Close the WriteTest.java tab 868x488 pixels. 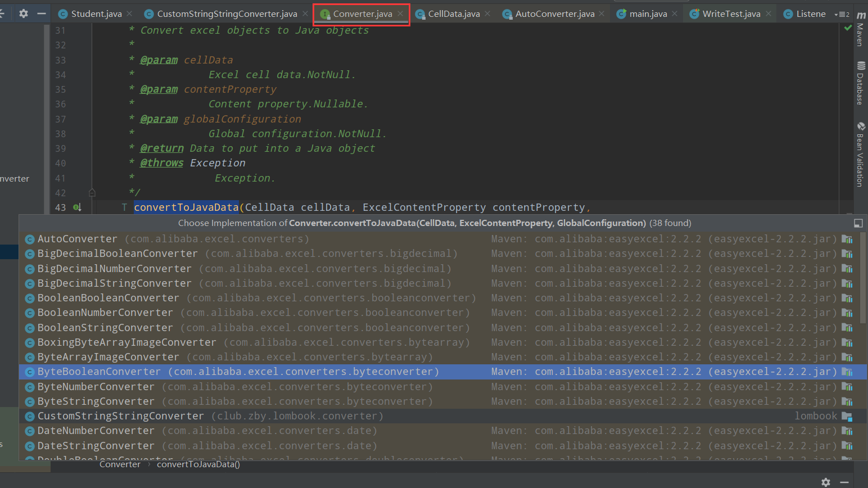coord(768,13)
